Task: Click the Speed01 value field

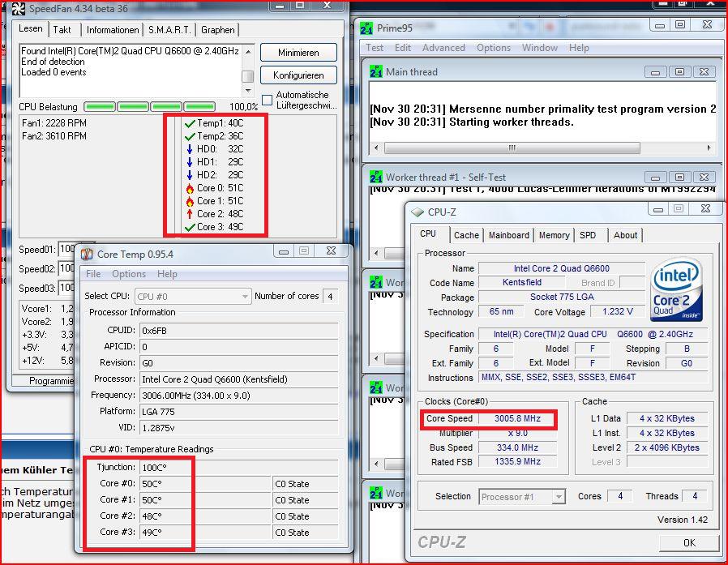Action: [66, 250]
